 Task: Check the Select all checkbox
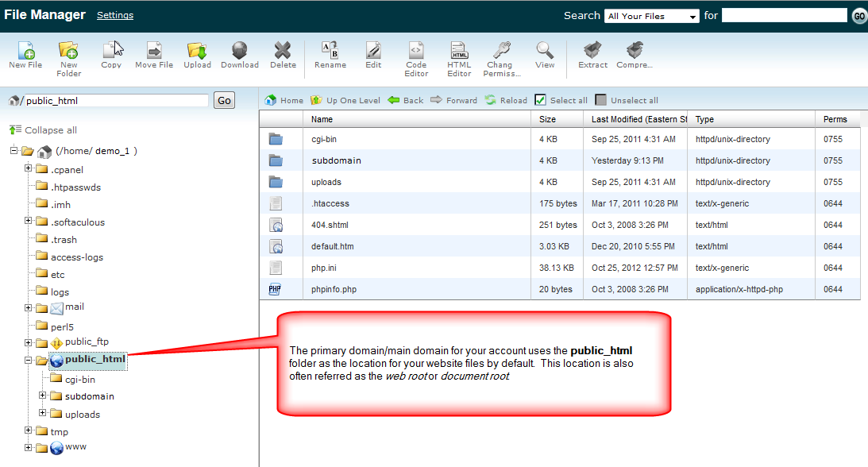(x=540, y=100)
